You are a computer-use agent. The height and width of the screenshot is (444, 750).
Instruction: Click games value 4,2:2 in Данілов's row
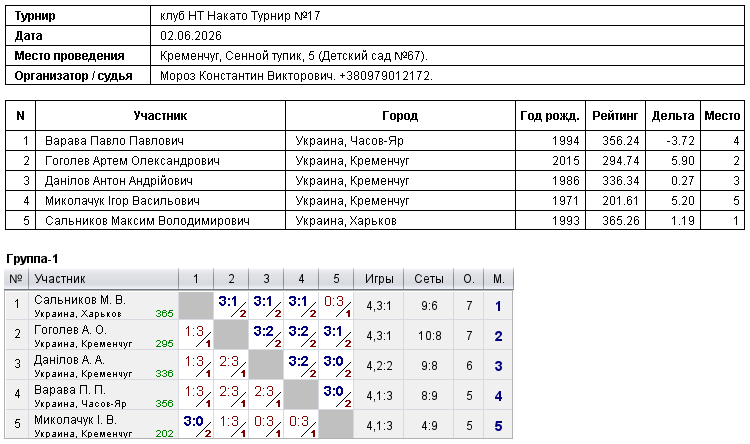[x=379, y=366]
